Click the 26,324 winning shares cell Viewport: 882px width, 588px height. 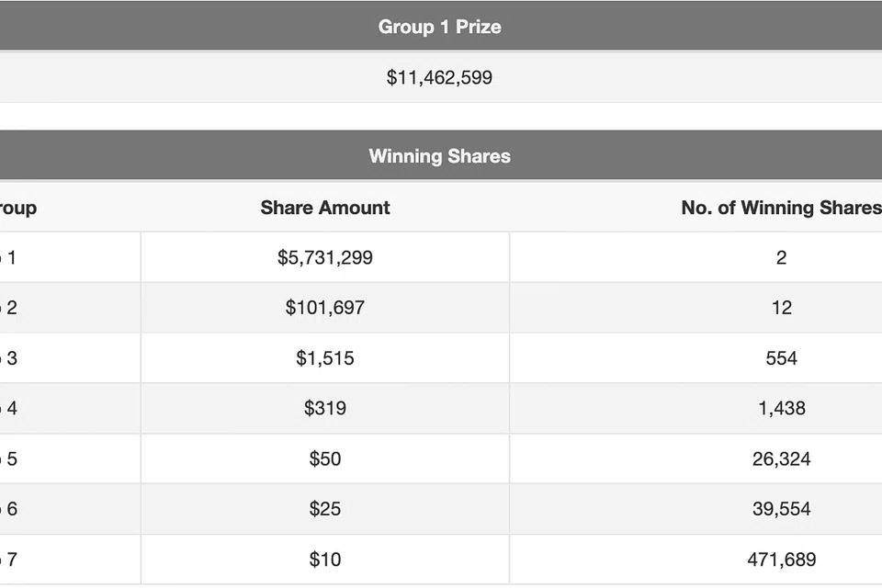781,458
